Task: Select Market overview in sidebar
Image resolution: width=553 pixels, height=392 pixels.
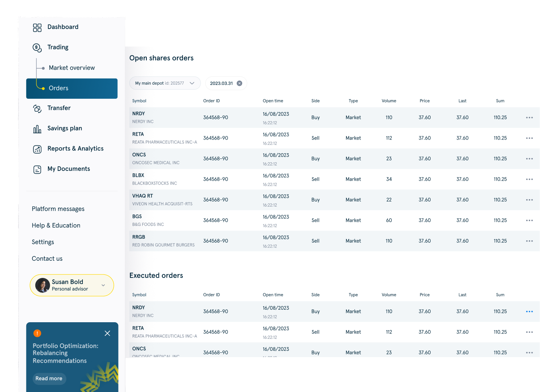Action: (72, 68)
